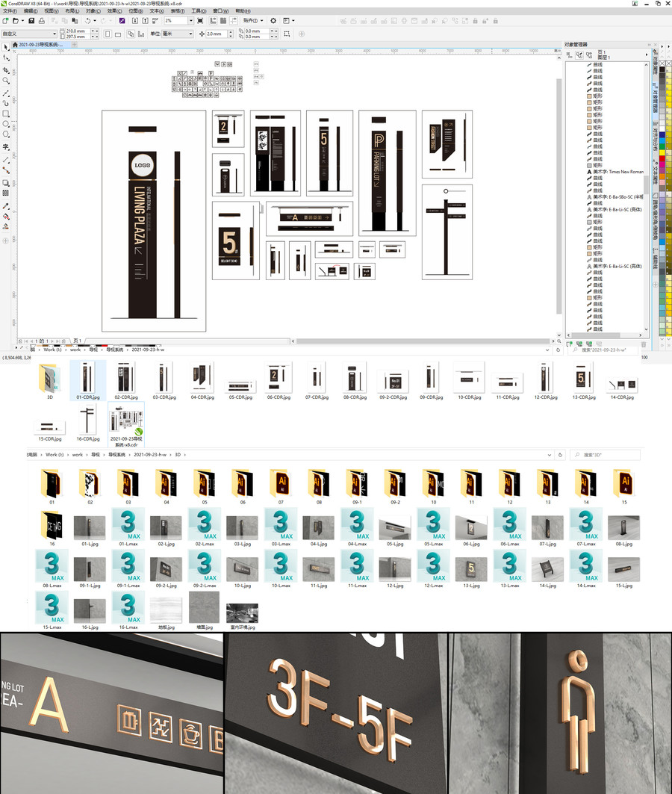Expand address history in the 3D Explorer window
The image size is (672, 794).
click(x=549, y=455)
